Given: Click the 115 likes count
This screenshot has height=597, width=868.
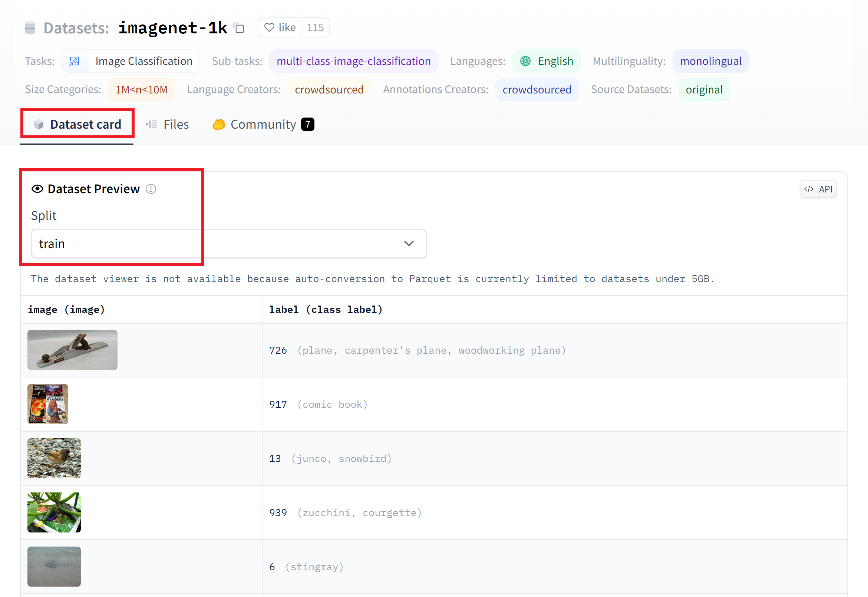Looking at the screenshot, I should coord(315,28).
